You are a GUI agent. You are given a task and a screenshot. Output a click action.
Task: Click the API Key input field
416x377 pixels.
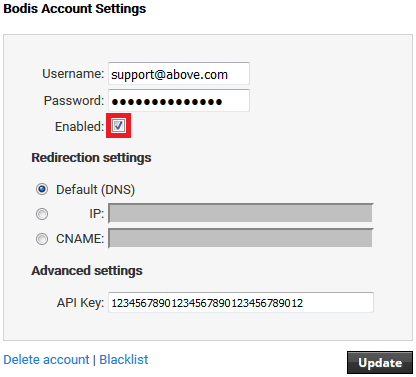tap(241, 302)
